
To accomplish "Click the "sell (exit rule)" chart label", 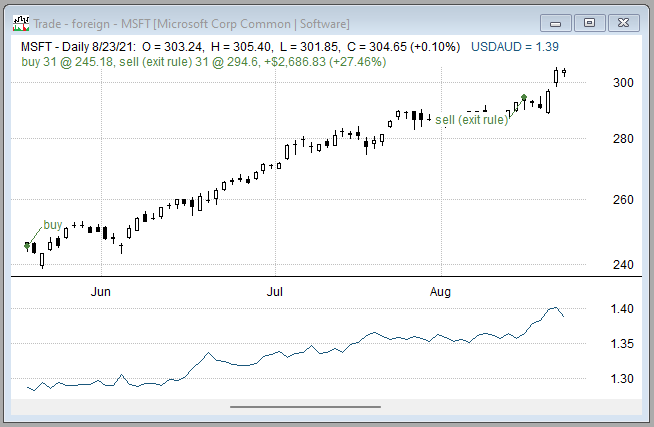I will tap(470, 120).
